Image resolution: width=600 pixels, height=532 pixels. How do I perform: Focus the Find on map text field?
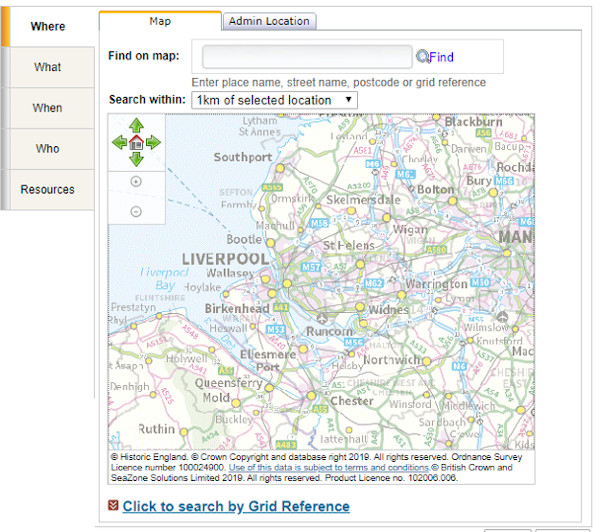(307, 57)
